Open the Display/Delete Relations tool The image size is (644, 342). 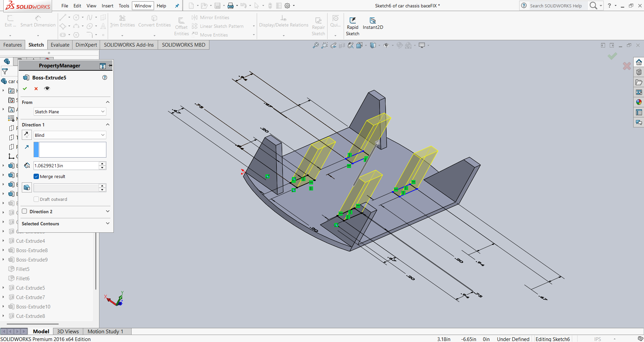tap(284, 21)
